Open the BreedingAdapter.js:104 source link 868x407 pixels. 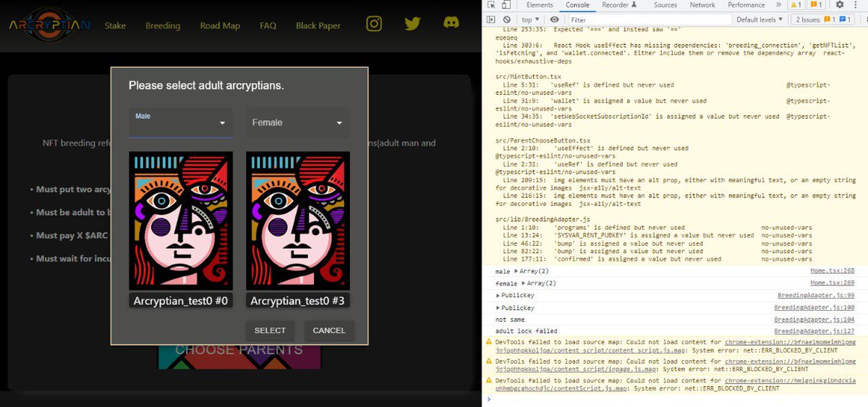[x=814, y=320]
